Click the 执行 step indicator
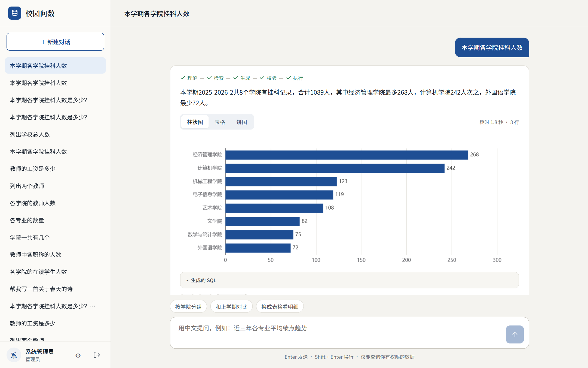Image resolution: width=588 pixels, height=368 pixels. tap(295, 78)
